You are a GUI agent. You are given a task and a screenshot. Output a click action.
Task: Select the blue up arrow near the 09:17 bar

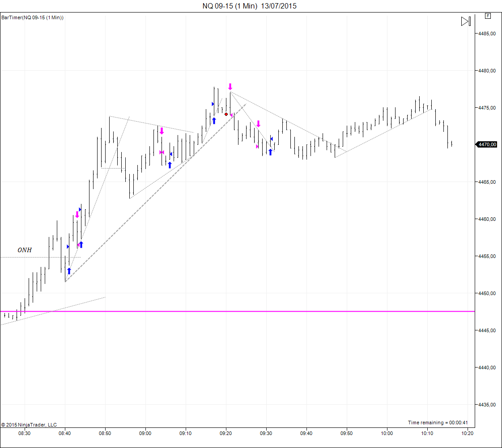tap(214, 121)
